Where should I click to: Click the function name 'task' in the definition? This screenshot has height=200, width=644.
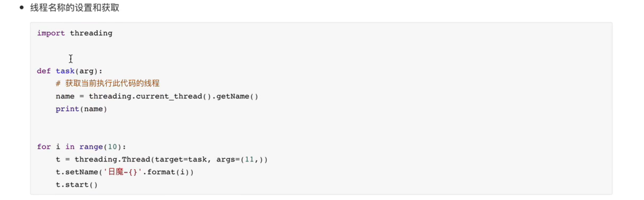tap(65, 71)
